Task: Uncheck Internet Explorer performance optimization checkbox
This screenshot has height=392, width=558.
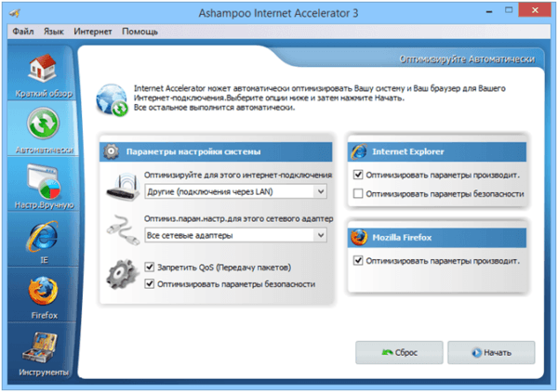Action: coord(358,175)
